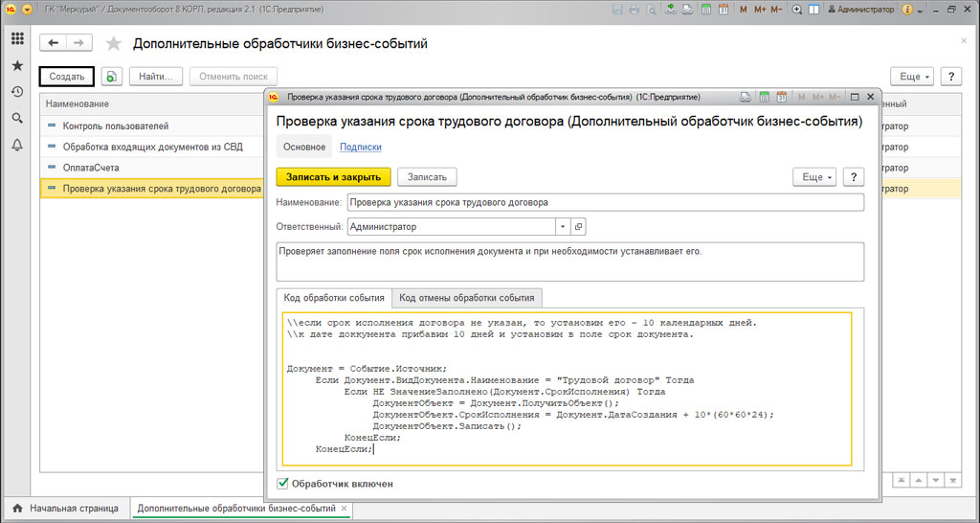Click the copy-item icon next to Создать

112,77
